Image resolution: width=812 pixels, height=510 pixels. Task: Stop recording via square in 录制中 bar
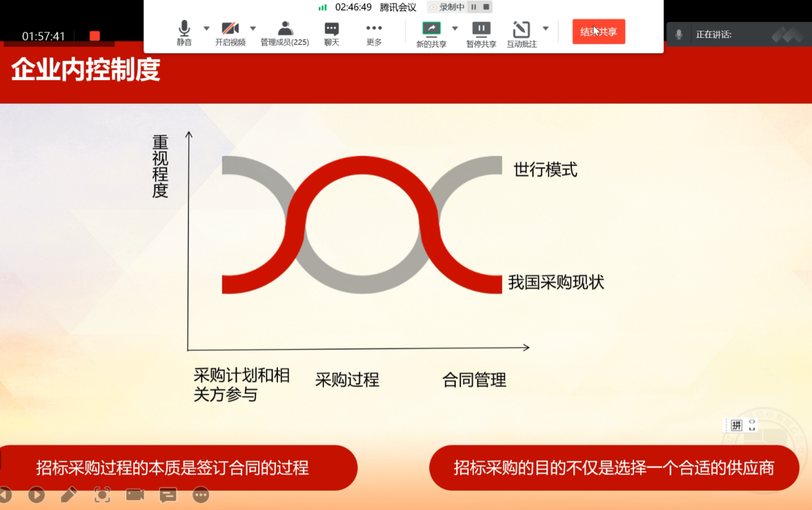pyautogui.click(x=486, y=7)
